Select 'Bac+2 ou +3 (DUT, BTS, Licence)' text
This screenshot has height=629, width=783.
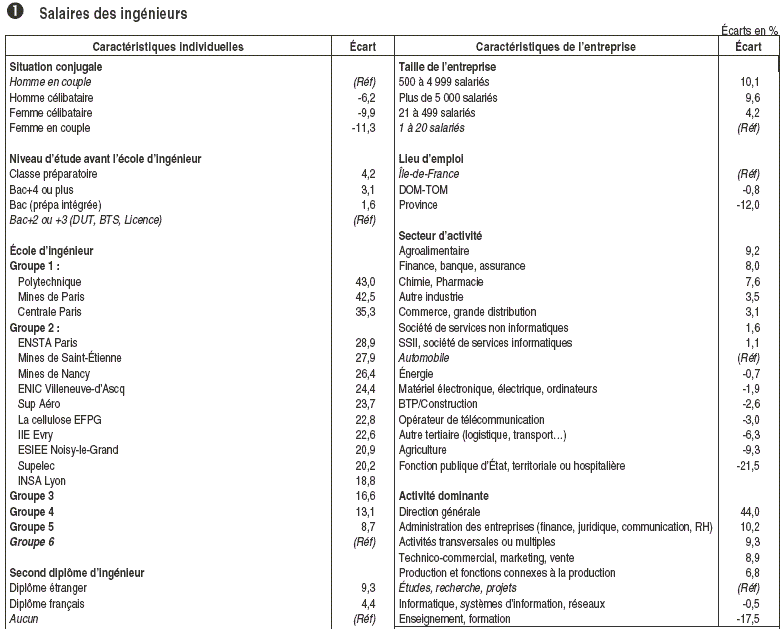(x=85, y=220)
